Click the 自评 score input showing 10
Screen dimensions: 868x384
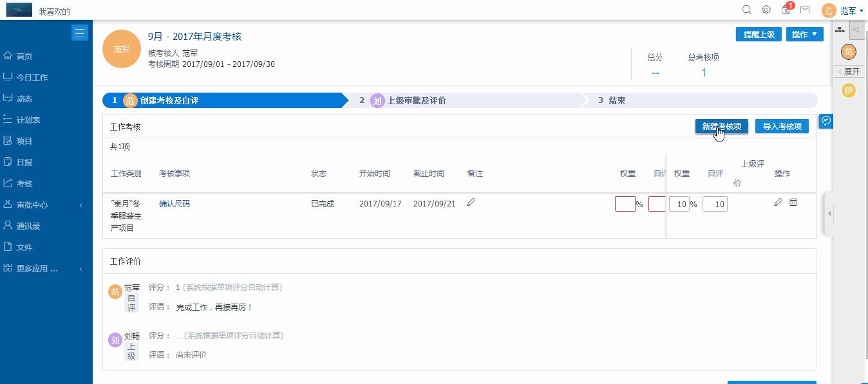coord(715,203)
